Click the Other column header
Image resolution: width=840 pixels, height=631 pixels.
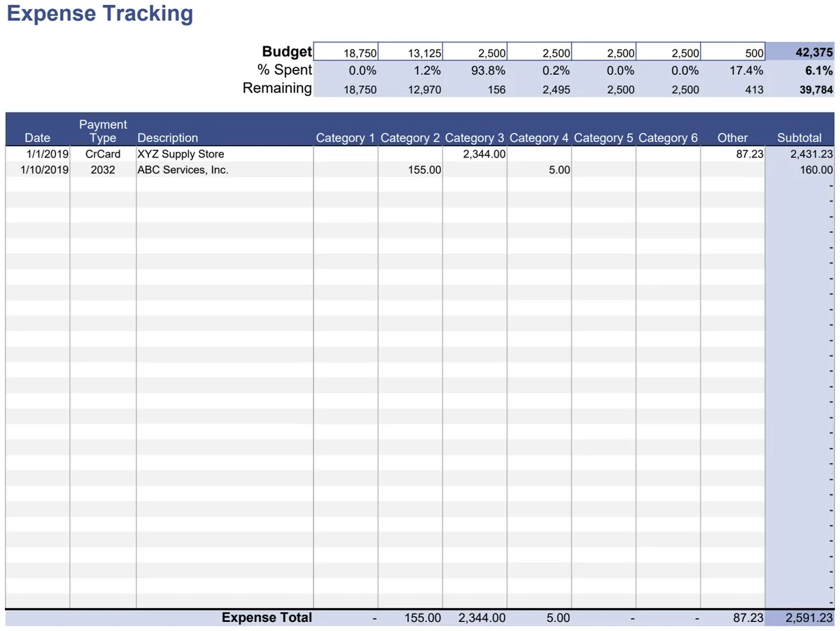[732, 138]
